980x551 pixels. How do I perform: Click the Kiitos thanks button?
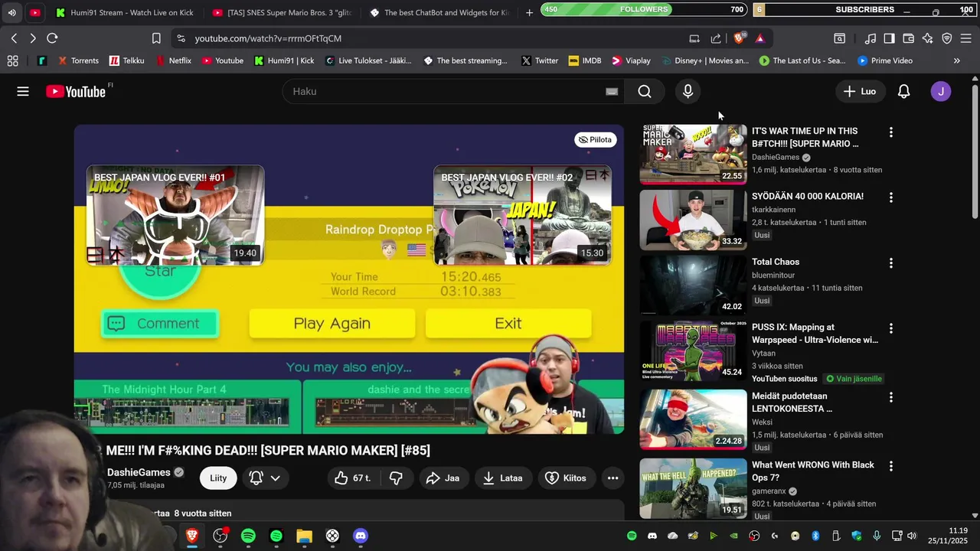(566, 478)
